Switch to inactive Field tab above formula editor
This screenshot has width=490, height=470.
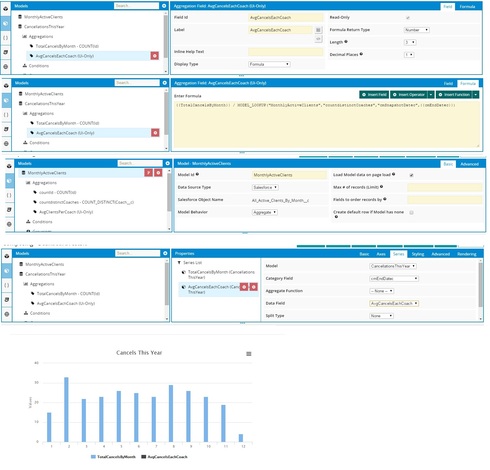tap(448, 83)
